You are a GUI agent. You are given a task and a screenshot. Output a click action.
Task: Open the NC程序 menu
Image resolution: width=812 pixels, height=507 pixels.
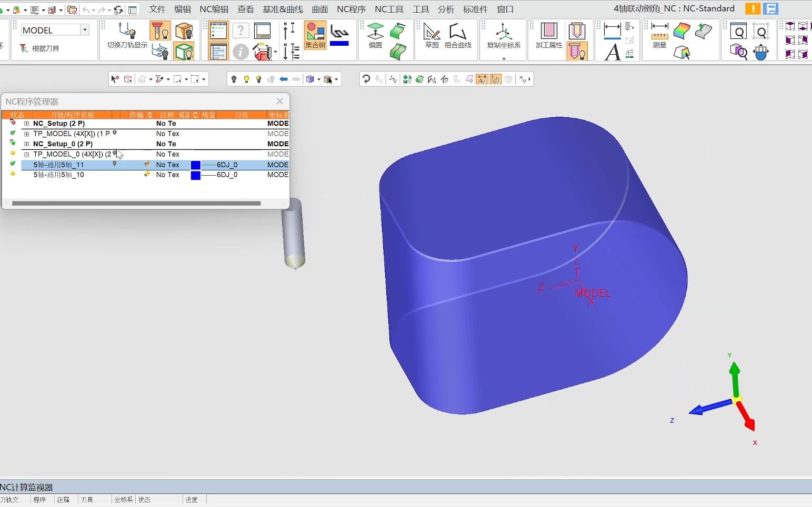pyautogui.click(x=351, y=9)
